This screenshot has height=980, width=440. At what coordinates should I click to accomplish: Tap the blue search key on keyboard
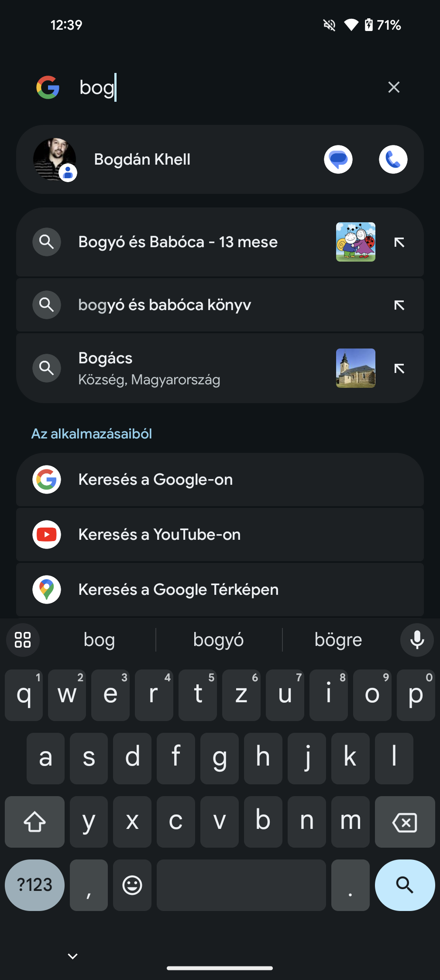(x=405, y=885)
